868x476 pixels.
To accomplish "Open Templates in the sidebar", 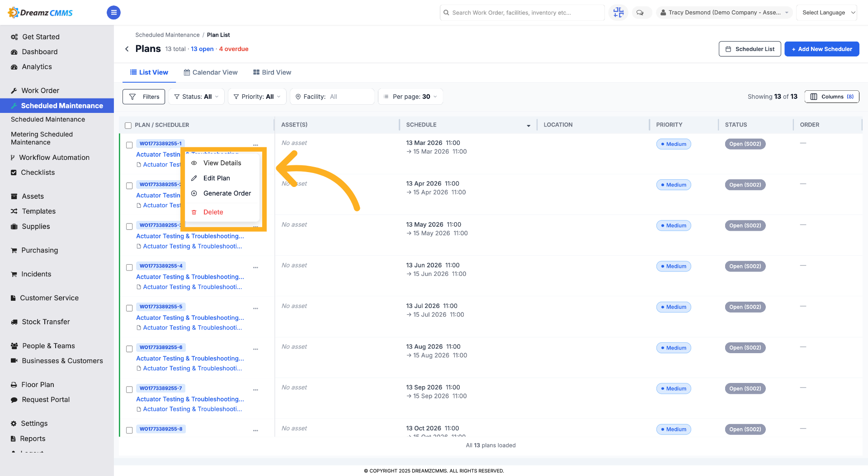I will (39, 211).
